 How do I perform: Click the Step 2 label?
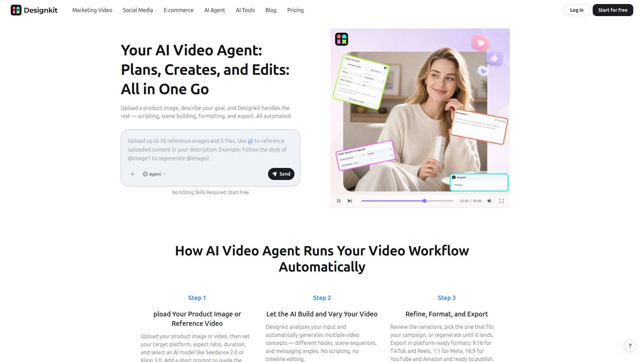[x=322, y=298]
